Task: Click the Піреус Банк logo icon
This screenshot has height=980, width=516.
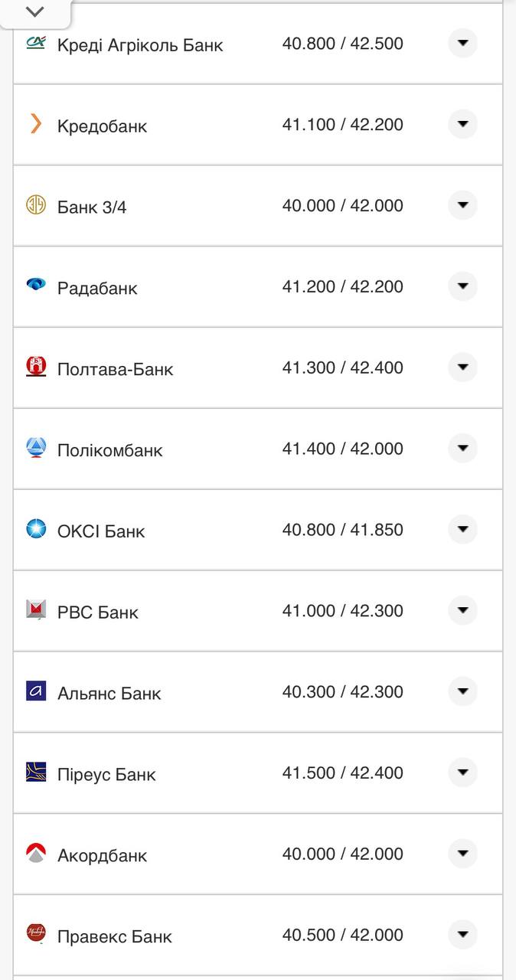Action: (x=36, y=773)
